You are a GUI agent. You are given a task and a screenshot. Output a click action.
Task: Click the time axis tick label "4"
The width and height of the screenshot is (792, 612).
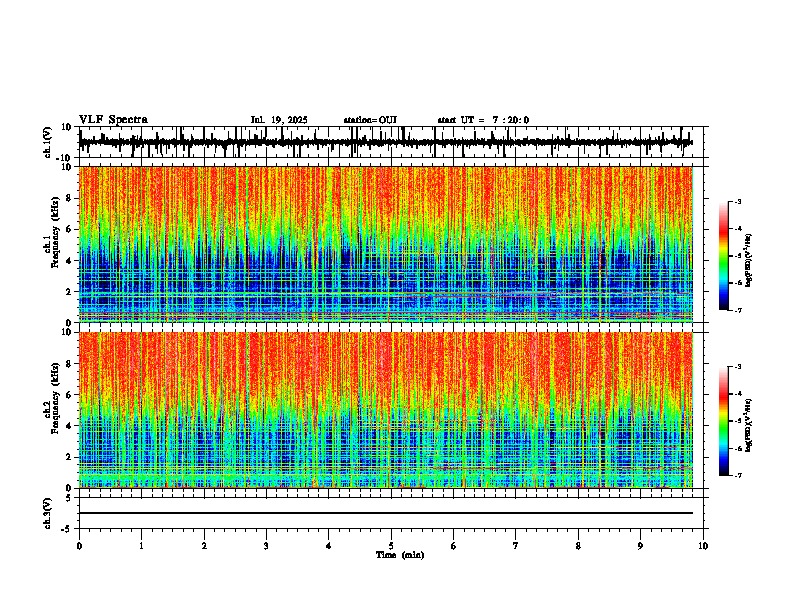coord(329,546)
